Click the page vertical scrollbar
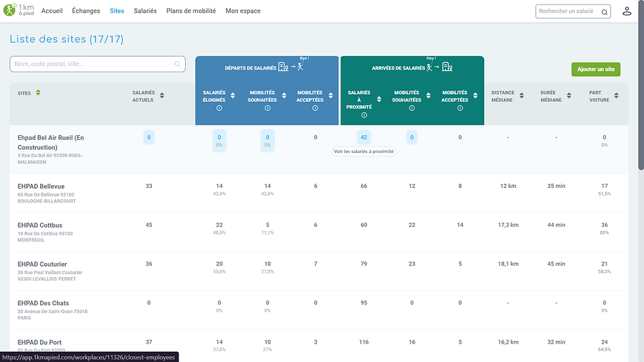644x362 pixels. coord(641,84)
